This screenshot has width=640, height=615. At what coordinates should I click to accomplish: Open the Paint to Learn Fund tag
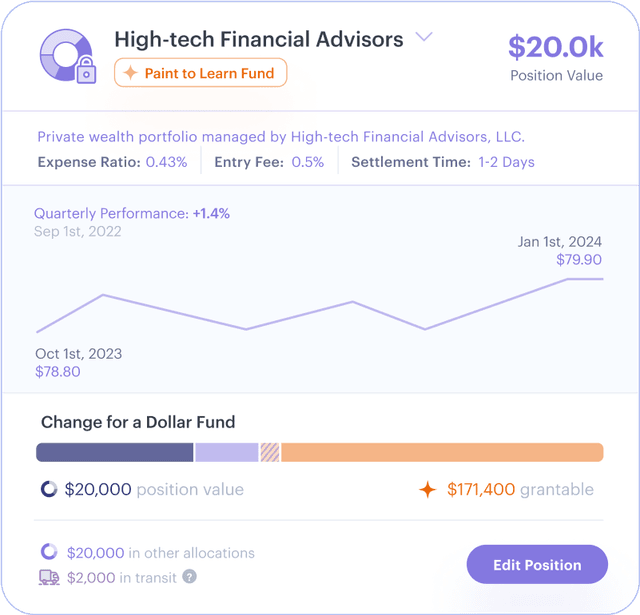pos(201,73)
